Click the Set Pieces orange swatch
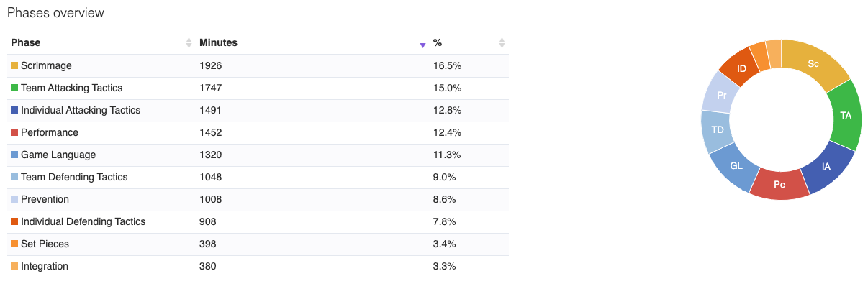Screen dimensions: 868x284 point(14,244)
